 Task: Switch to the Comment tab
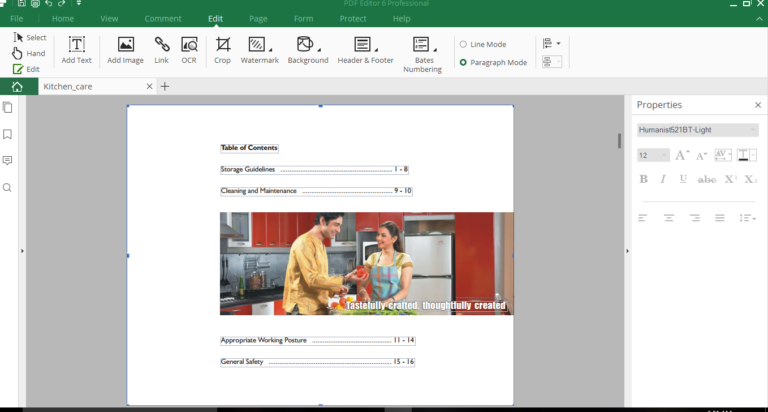click(163, 19)
